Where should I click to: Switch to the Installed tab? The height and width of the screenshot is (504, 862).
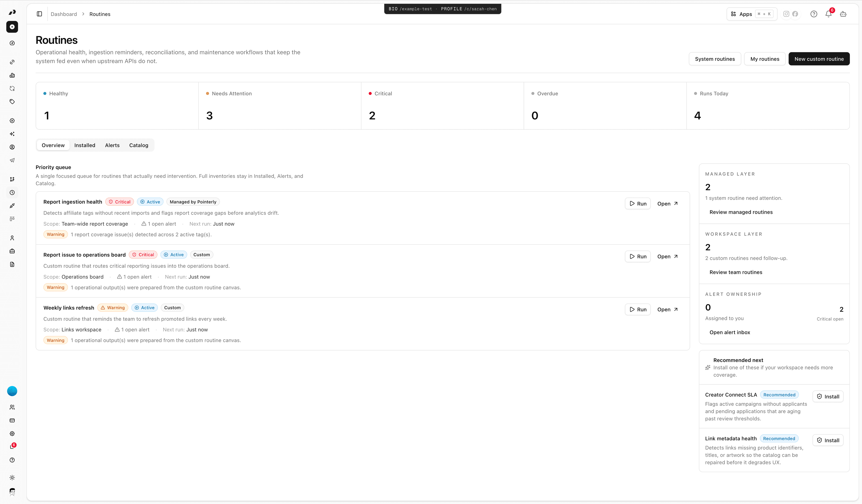[x=85, y=145]
